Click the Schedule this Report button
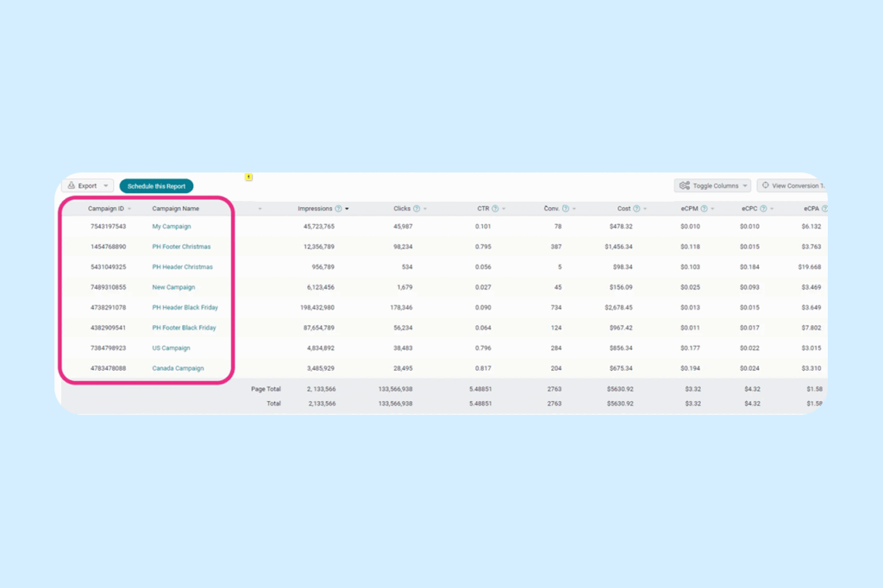Image resolution: width=883 pixels, height=588 pixels. point(156,186)
